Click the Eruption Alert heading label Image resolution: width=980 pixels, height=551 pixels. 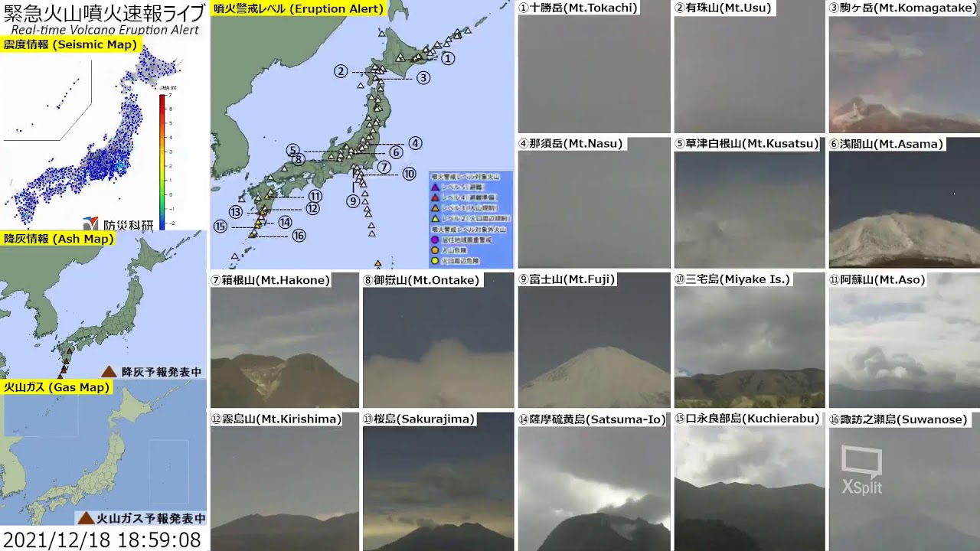pos(298,9)
